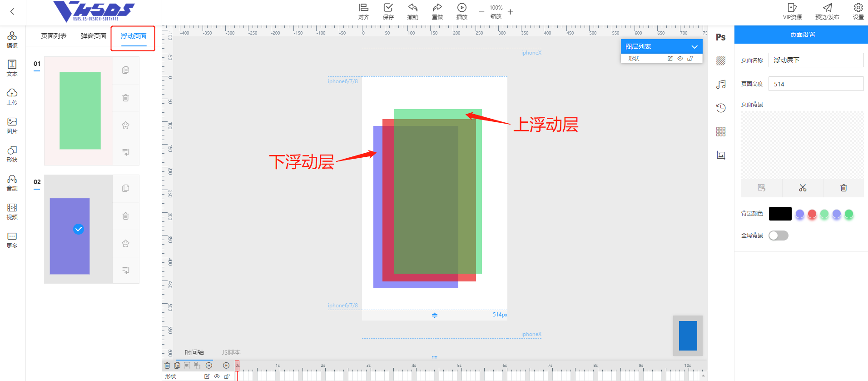Crop the page background with scissors icon
868x381 pixels.
803,188
